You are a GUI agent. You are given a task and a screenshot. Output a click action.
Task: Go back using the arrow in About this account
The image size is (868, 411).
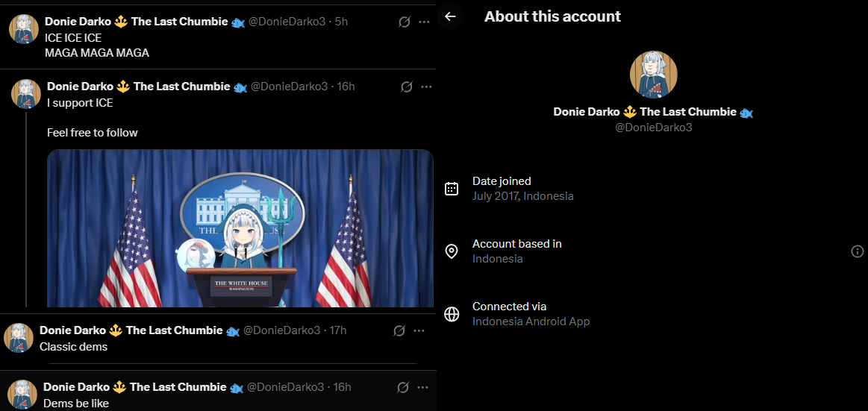[x=450, y=16]
